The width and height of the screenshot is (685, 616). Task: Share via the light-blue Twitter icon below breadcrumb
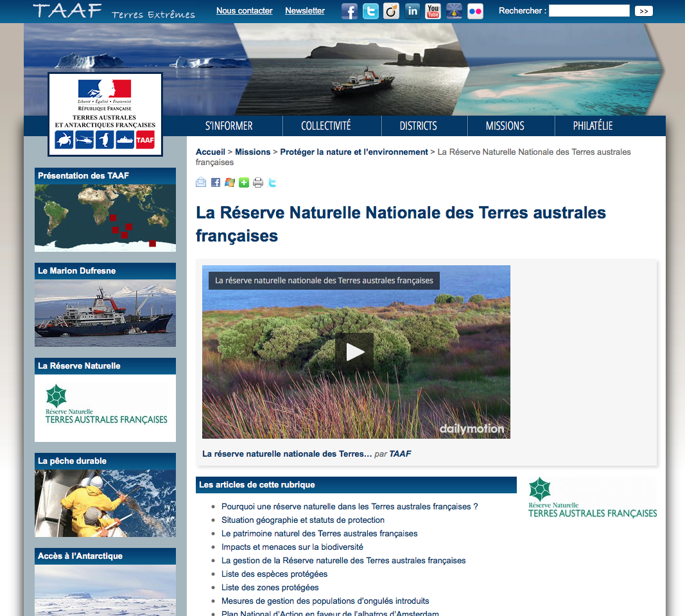coord(272,182)
